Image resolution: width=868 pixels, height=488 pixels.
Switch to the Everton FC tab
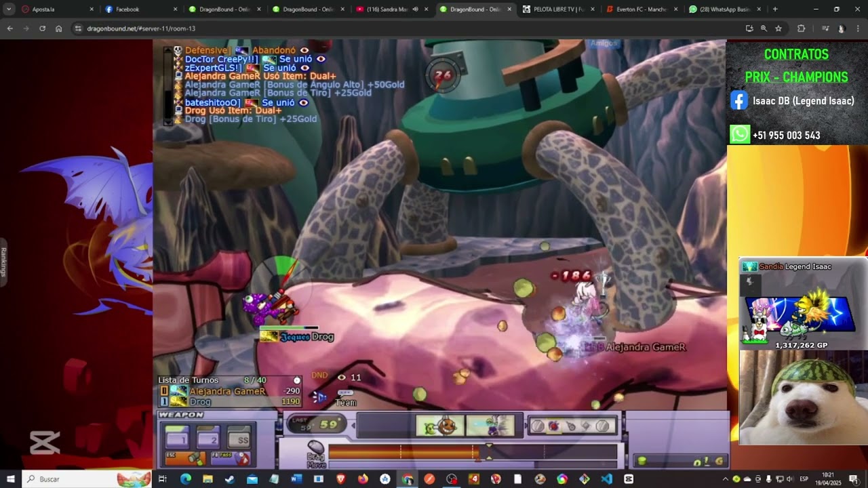[642, 9]
